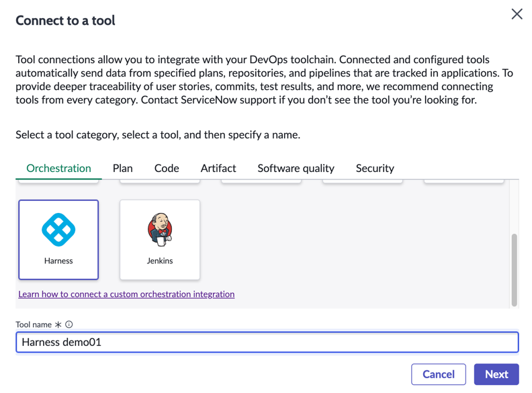The width and height of the screenshot is (532, 393).
Task: Click the Next button
Action: 496,374
